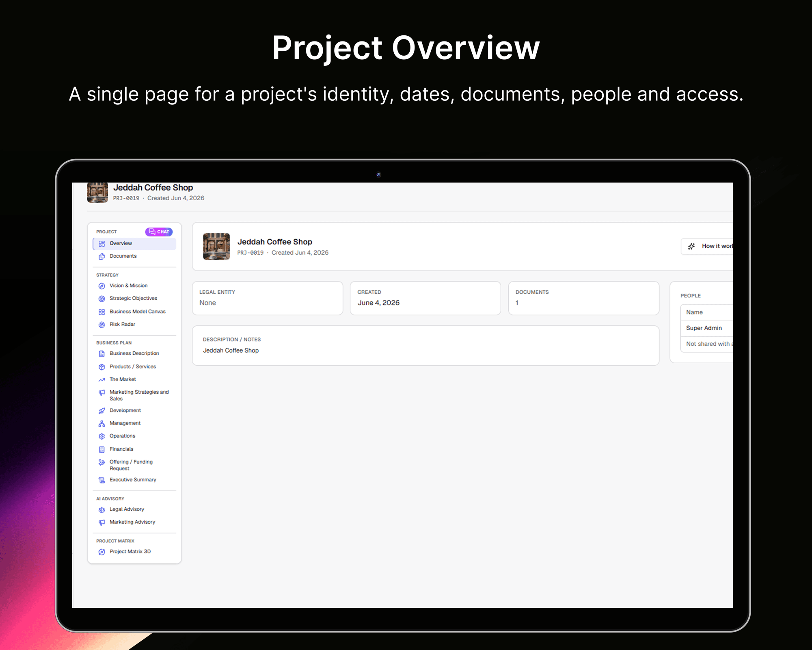Open the Operations section
The image size is (812, 650).
(134, 436)
